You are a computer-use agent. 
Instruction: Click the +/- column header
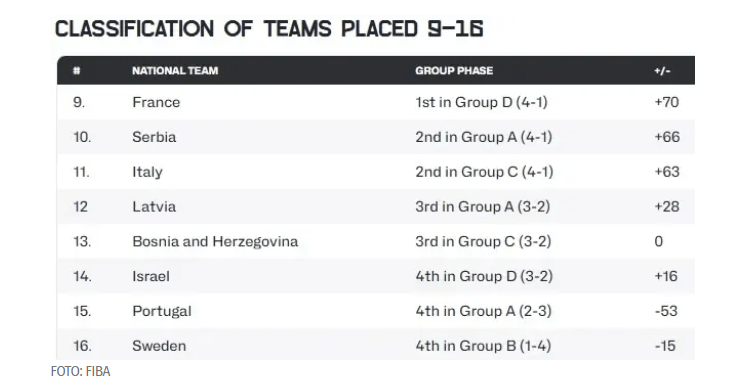coord(662,71)
